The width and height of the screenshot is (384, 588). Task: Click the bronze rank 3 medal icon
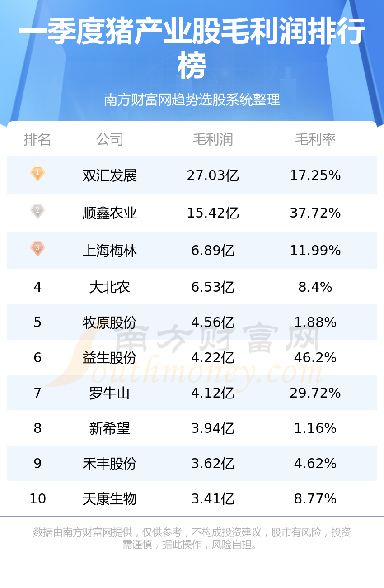click(x=37, y=248)
